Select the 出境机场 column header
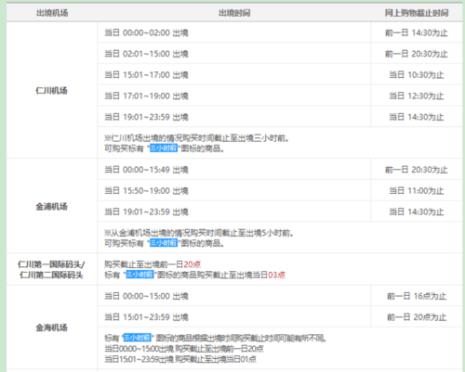 (x=52, y=13)
